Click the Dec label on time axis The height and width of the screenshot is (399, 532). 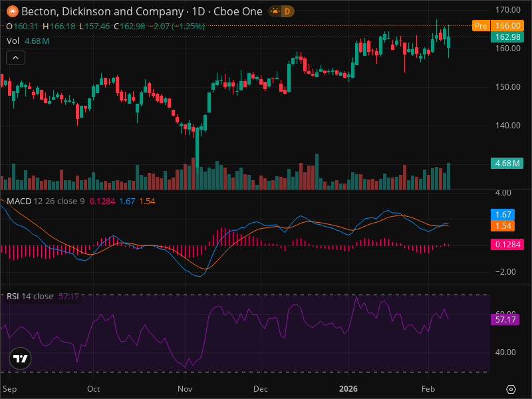(261, 389)
